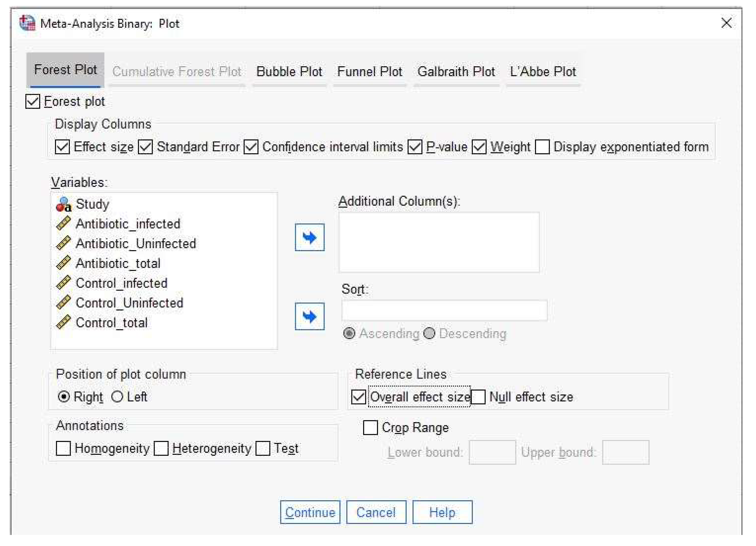Screen dimensions: 756x546
Task: Open the L'Abbe Plot tab
Action: (x=543, y=72)
